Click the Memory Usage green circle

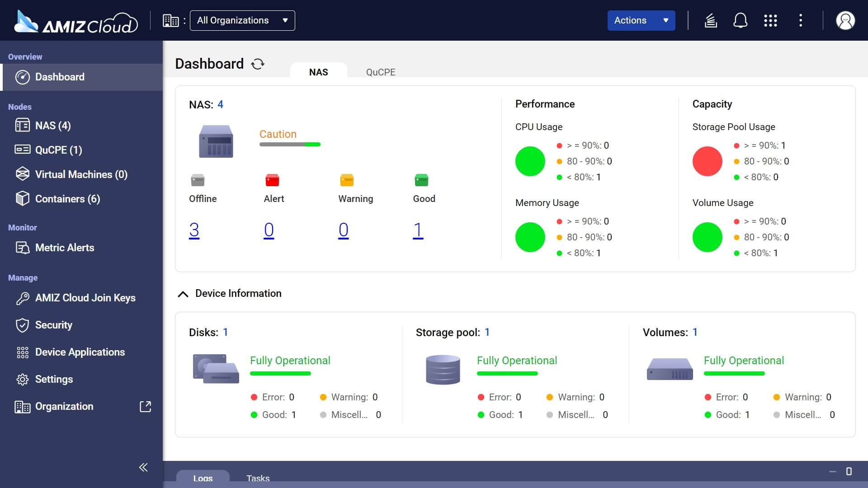(x=530, y=237)
